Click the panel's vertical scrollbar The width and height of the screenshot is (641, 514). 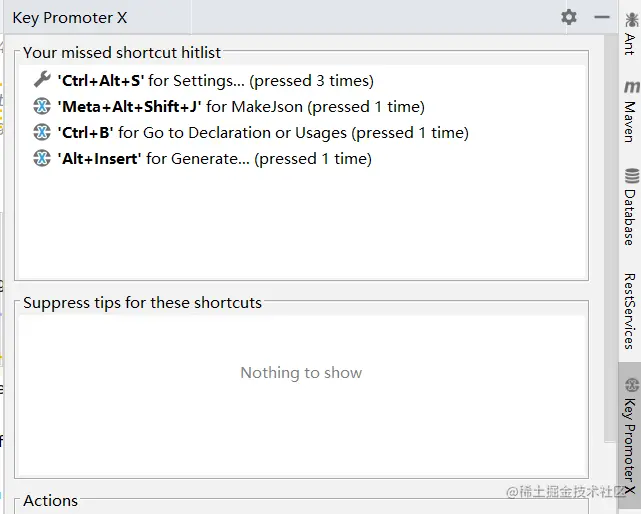pos(610,237)
